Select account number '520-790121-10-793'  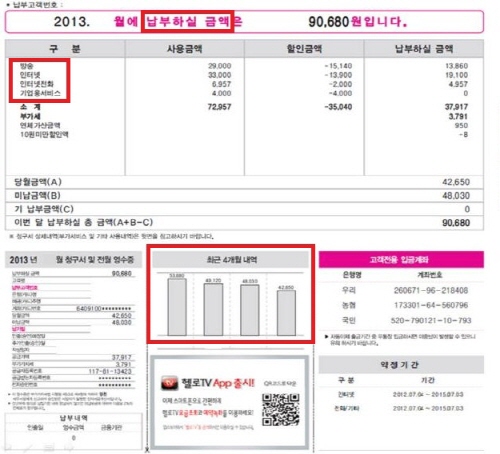coord(431,320)
